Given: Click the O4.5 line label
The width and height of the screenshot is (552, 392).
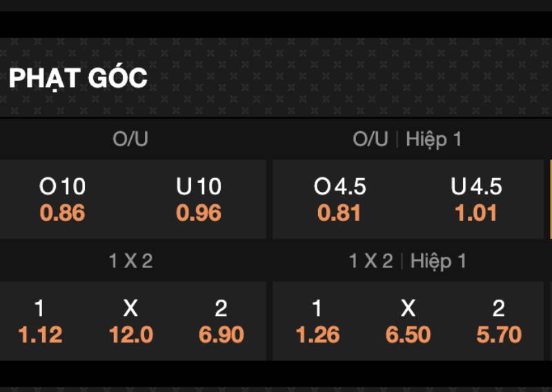Looking at the screenshot, I should 339,186.
